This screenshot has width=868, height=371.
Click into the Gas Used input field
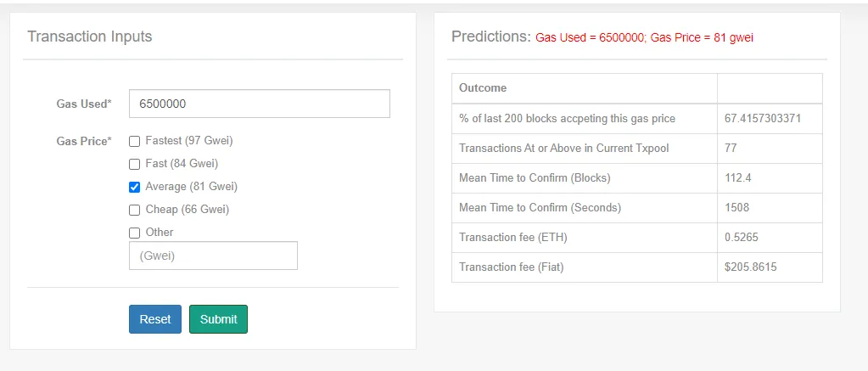(259, 104)
